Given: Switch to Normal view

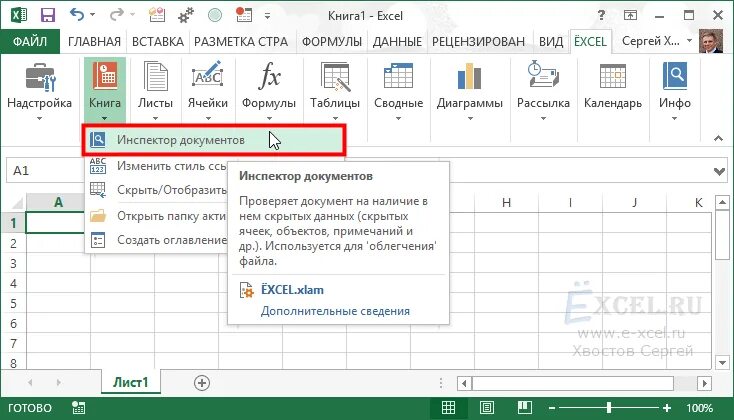Looking at the screenshot, I should pos(448,408).
